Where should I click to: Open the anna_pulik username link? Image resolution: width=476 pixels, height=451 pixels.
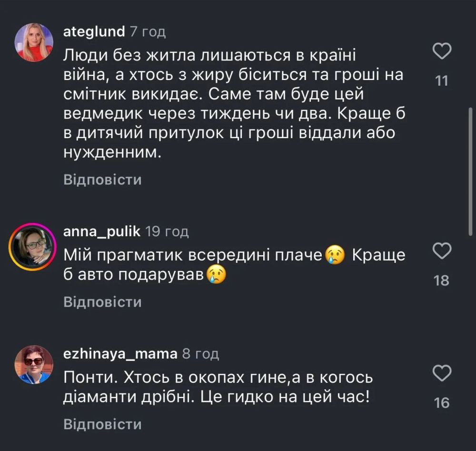102,232
